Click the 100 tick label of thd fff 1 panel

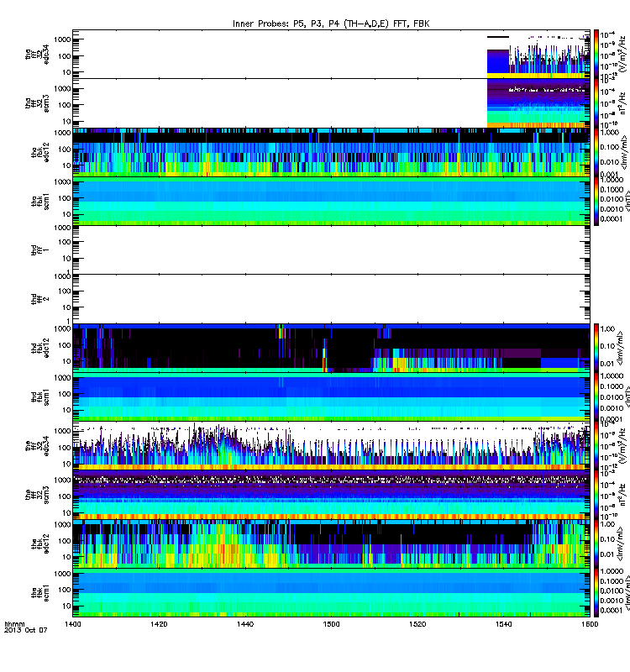(x=65, y=242)
